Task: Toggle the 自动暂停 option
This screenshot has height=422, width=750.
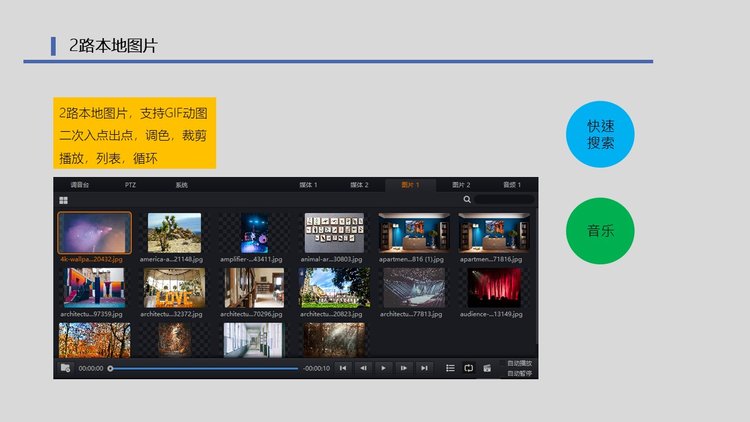Action: (x=520, y=373)
